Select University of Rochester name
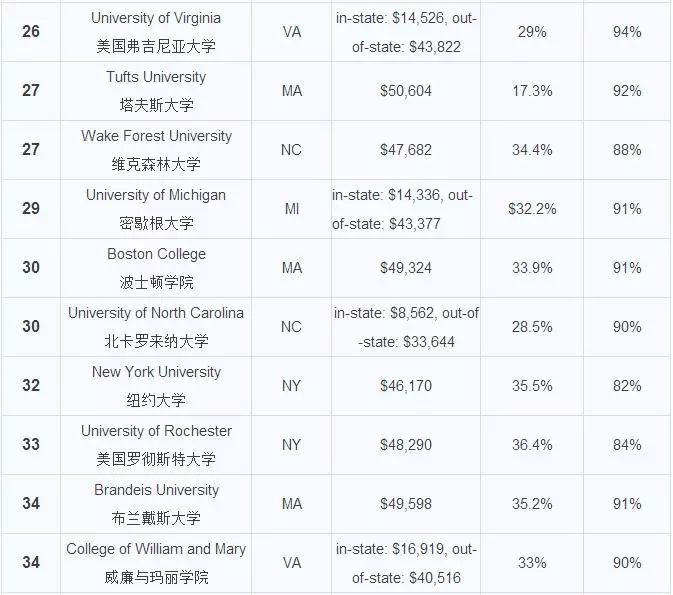This screenshot has width=673, height=595. (x=156, y=431)
